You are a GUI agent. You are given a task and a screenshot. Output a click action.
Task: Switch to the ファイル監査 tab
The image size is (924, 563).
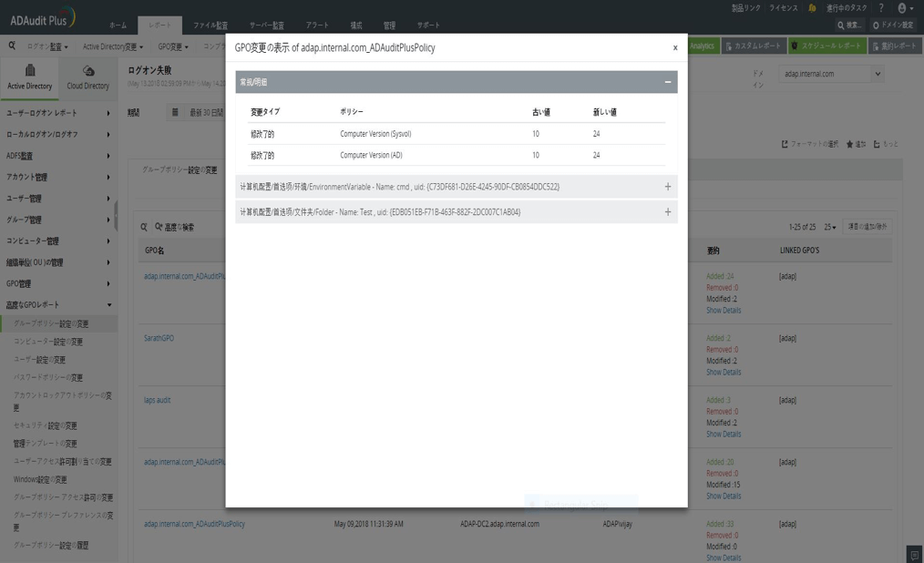pos(210,26)
